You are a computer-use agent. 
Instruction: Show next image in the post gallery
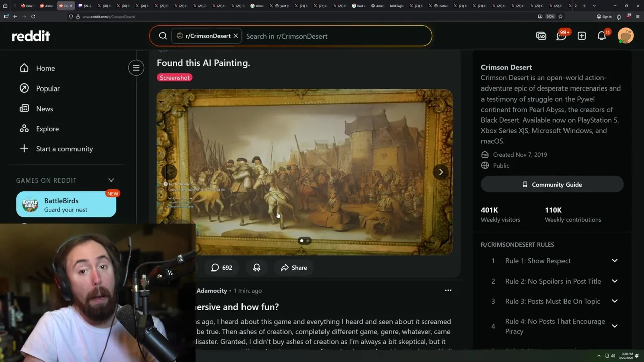click(x=441, y=172)
